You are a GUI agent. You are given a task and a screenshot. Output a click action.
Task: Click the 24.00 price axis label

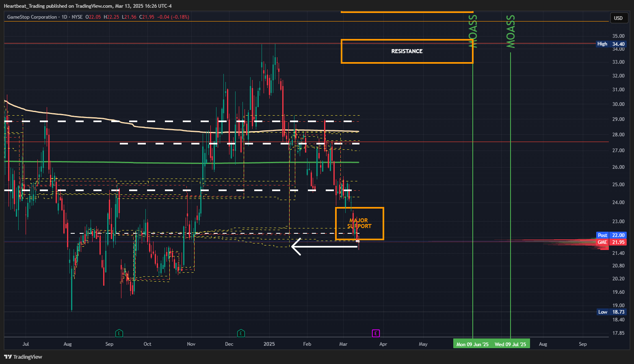(x=619, y=202)
